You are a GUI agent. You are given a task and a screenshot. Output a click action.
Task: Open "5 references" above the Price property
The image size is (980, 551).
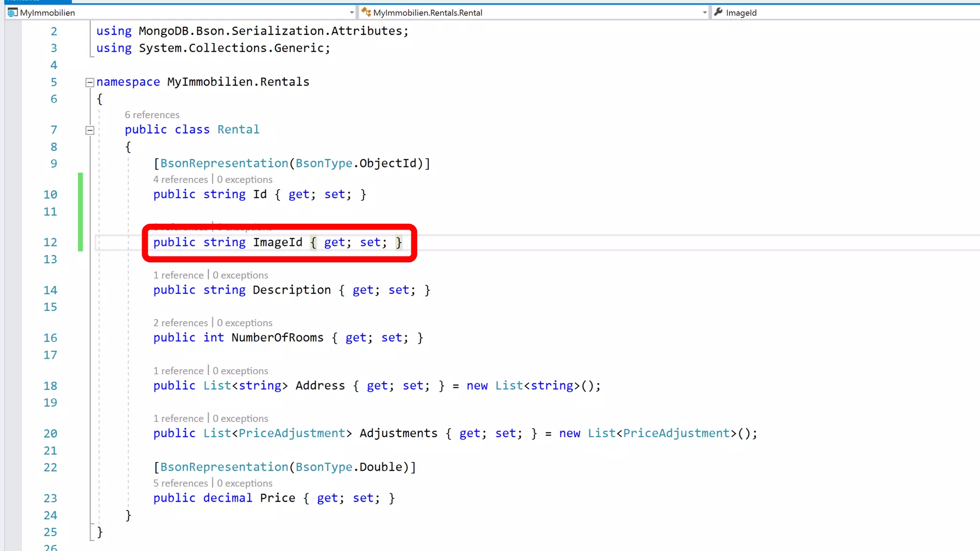(180, 483)
